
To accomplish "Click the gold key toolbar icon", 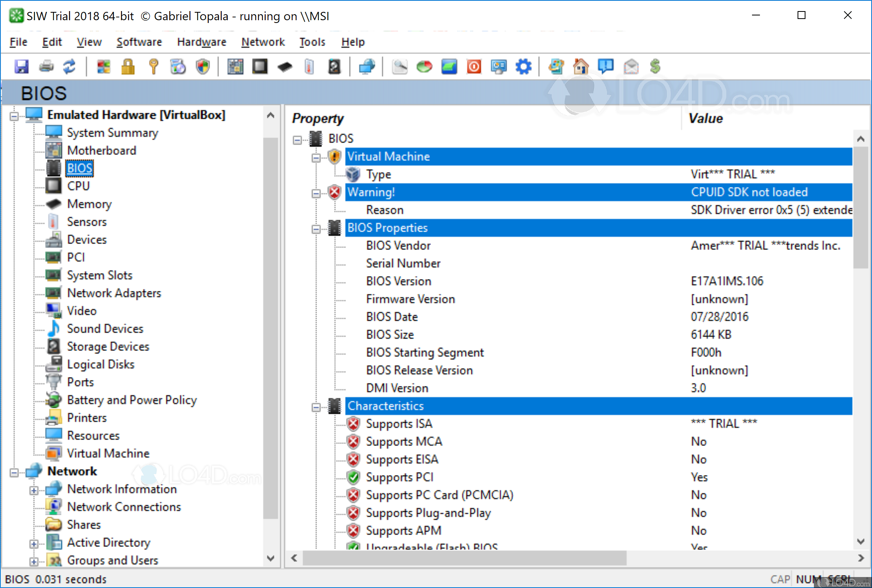I will click(x=154, y=67).
